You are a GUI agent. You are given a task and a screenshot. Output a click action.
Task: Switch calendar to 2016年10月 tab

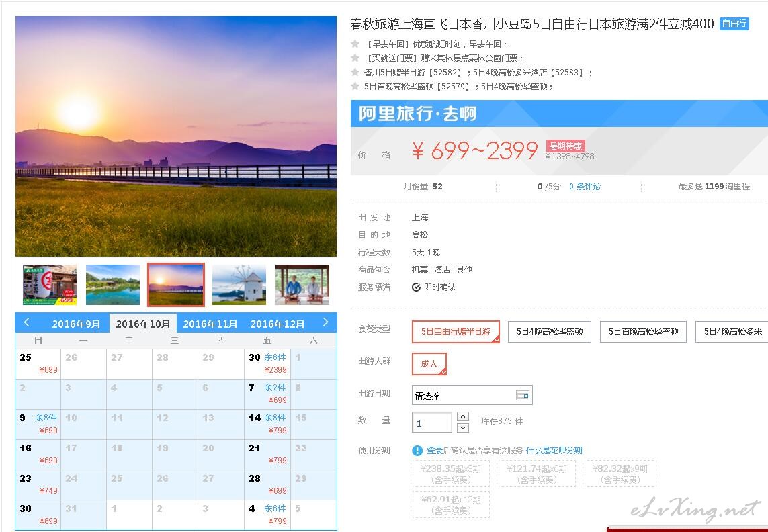tap(143, 324)
